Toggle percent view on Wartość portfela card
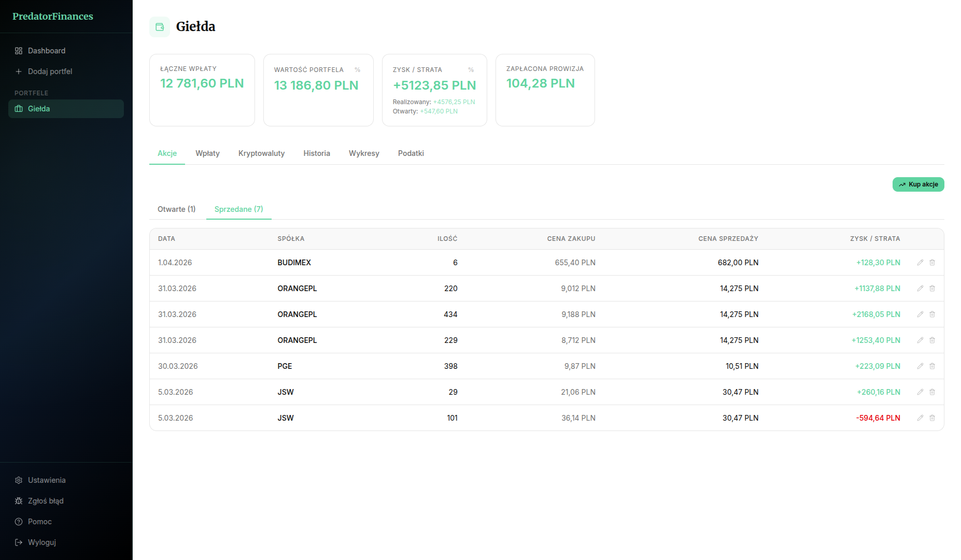This screenshot has width=961, height=560. (357, 70)
